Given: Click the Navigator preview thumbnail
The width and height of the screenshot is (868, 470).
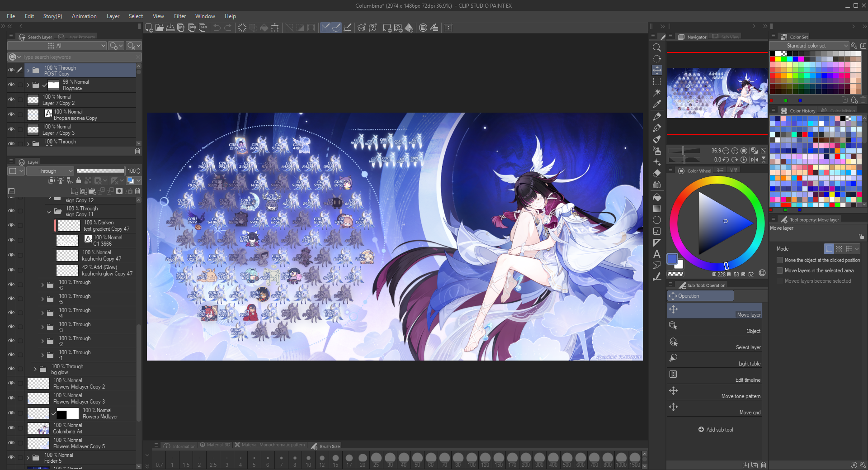Looking at the screenshot, I should point(717,93).
